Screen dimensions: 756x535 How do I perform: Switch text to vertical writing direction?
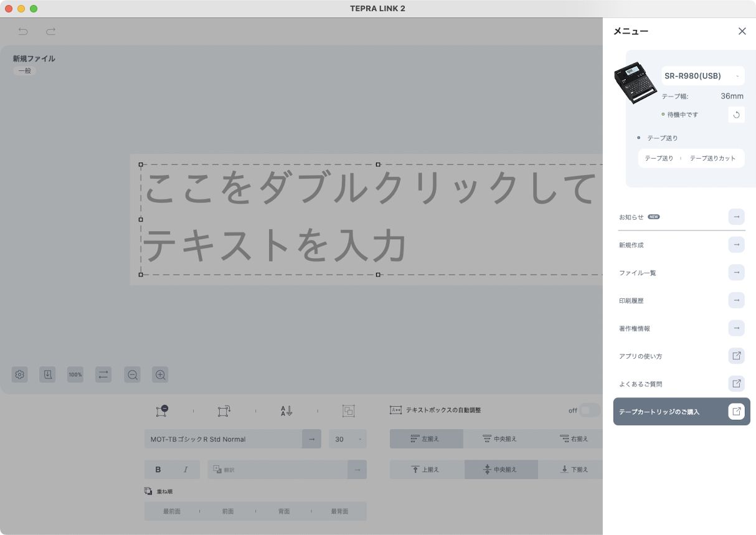(285, 411)
